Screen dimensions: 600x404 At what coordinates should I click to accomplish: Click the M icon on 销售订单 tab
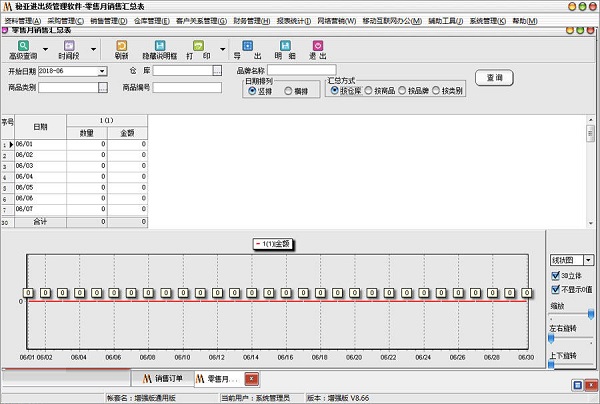click(x=147, y=379)
